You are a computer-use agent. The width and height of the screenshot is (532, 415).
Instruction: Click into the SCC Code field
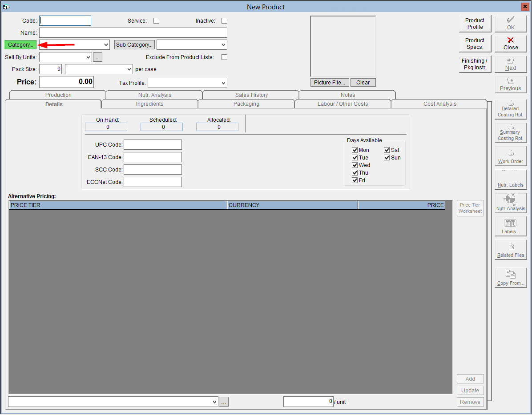click(153, 170)
